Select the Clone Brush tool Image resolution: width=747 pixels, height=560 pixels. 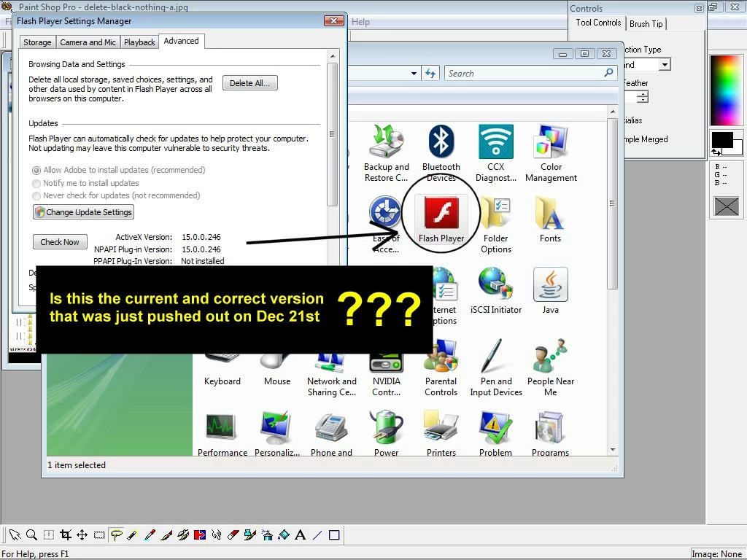pos(183,534)
